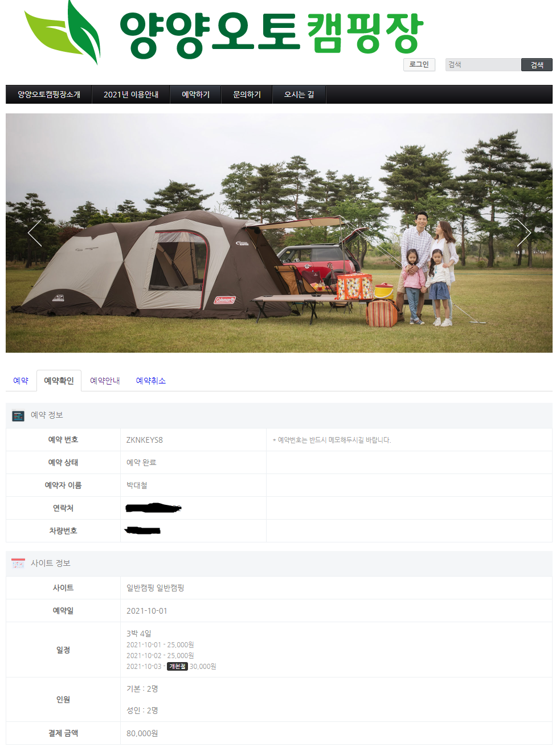Show previous slide with left arrow
Image resolution: width=560 pixels, height=747 pixels.
[35, 232]
